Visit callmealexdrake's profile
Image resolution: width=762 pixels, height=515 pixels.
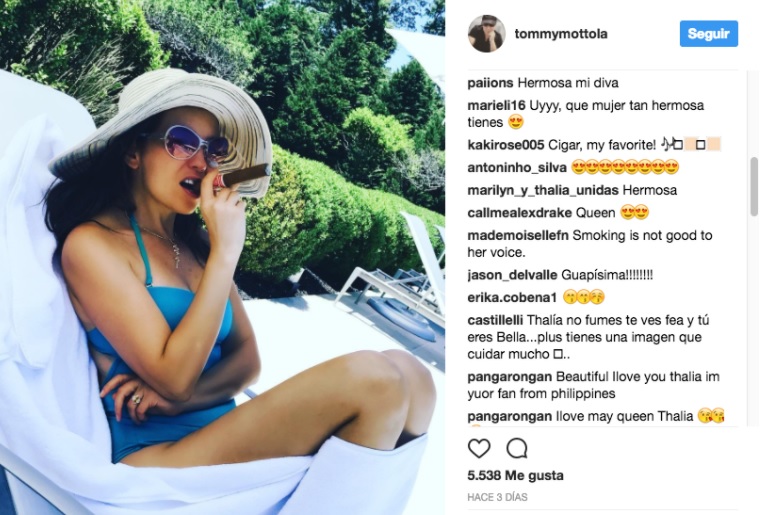519,213
